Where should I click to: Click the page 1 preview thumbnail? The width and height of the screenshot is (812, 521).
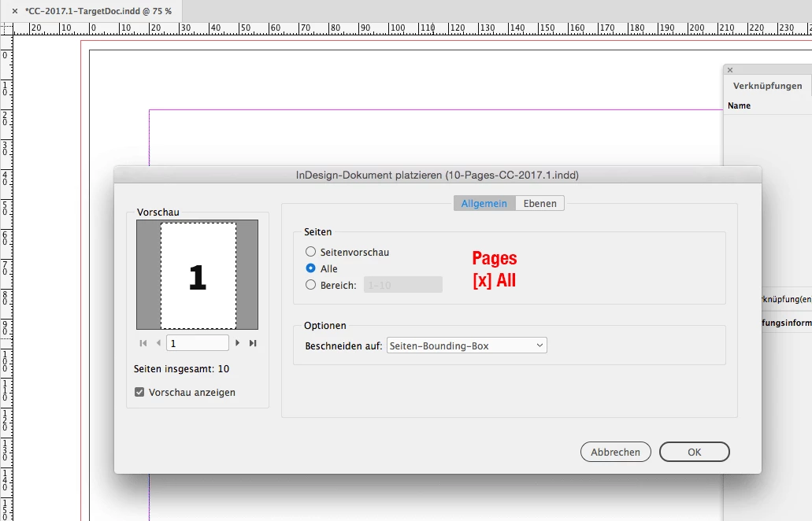coord(198,275)
